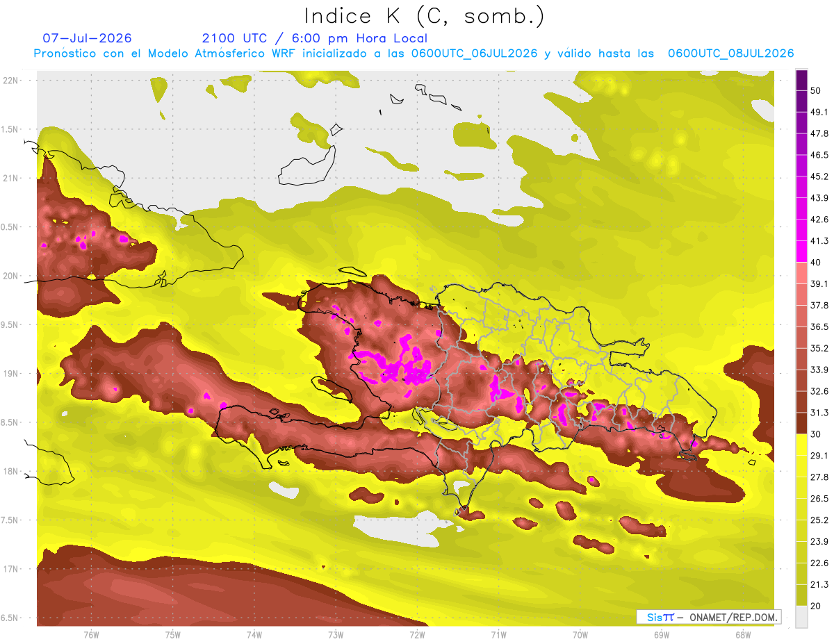Click the color scale value 32.6
The width and height of the screenshot is (834, 644).
coord(819,391)
